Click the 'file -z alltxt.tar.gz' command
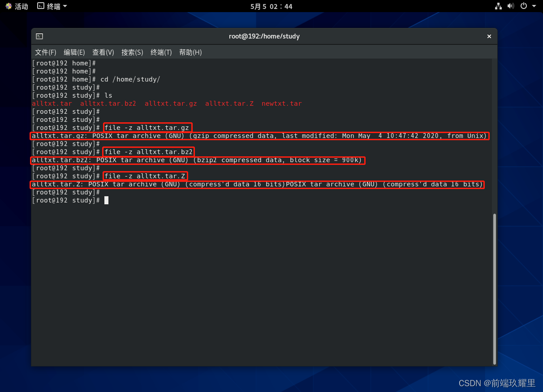The image size is (543, 392). 147,128
